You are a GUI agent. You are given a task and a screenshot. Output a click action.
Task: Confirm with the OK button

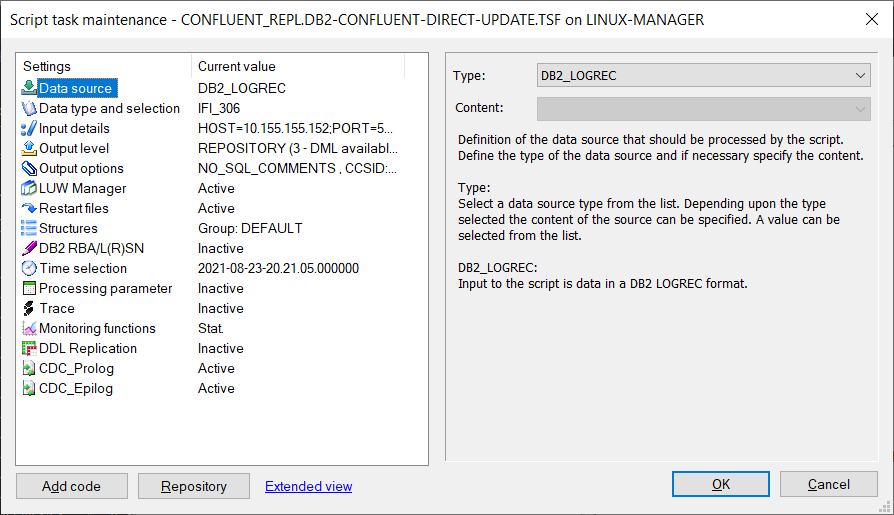click(721, 484)
